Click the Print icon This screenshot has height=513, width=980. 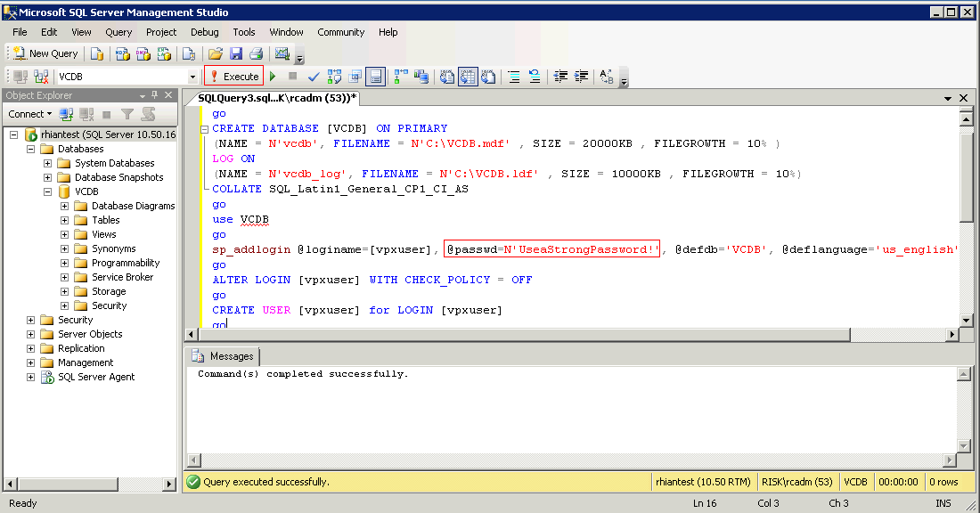pyautogui.click(x=256, y=53)
